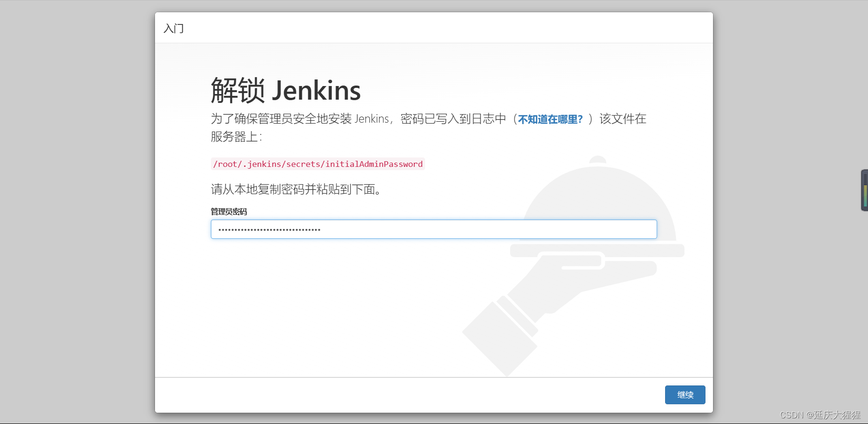Screen dimensions: 868x424
Task: Select the /root/.jenkins/secrets/initialAdminPassword path text
Action: pyautogui.click(x=318, y=164)
